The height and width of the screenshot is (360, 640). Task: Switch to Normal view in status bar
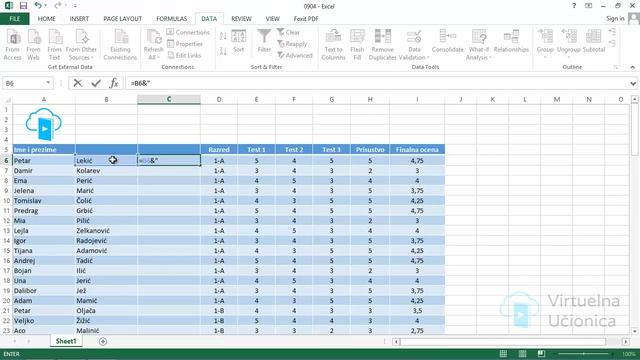[503, 353]
